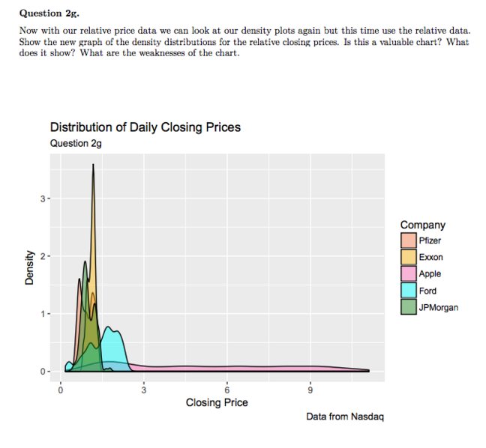Click the Density y-axis label

click(x=29, y=267)
